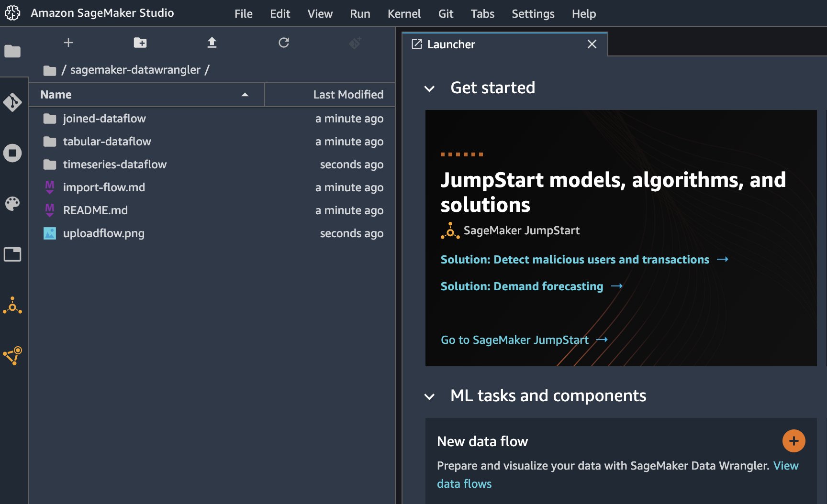Open Demand forecasting solution link

(x=522, y=286)
